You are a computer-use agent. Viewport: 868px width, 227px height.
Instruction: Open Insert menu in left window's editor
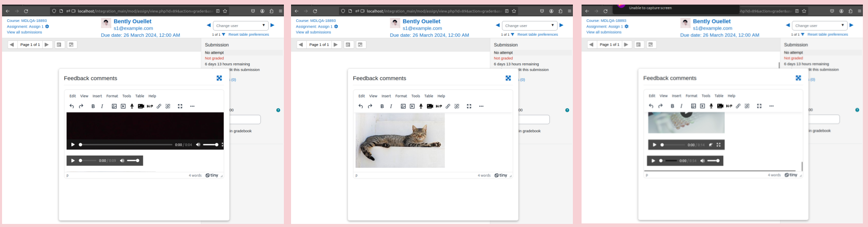[97, 96]
